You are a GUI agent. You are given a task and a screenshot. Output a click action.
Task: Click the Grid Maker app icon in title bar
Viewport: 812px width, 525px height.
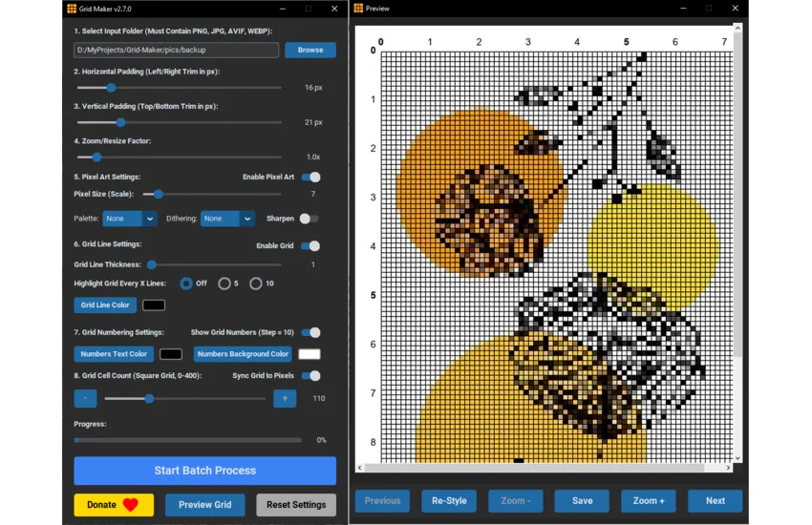72,9
